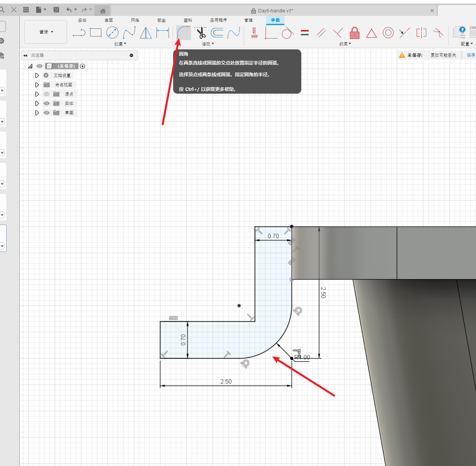This screenshot has height=466, width=476.
Task: Pick the center diameter circle tool
Action: (112, 33)
